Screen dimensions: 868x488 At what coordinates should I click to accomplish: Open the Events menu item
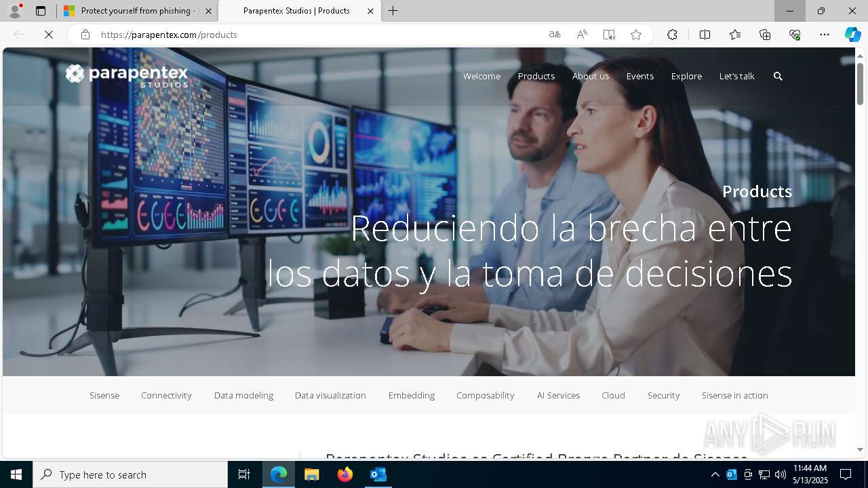(640, 76)
